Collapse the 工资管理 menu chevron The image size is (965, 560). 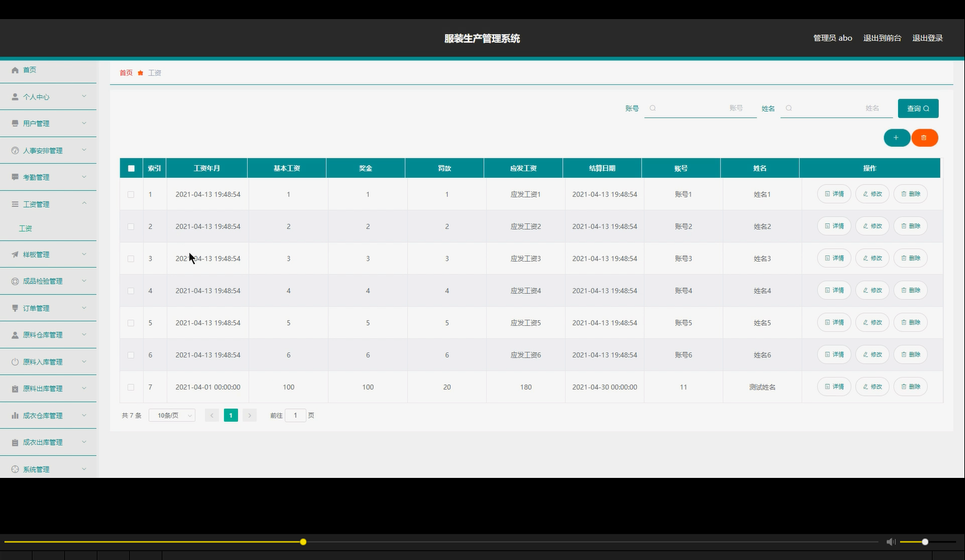(x=84, y=204)
